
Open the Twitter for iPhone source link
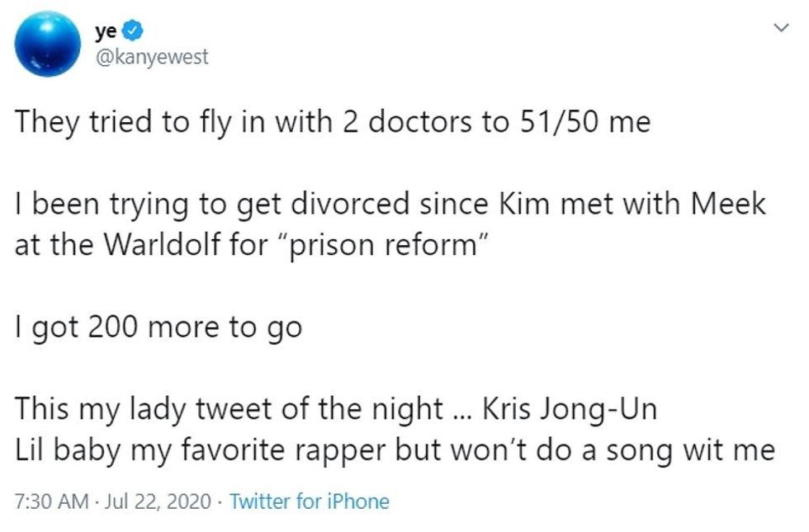[313, 501]
